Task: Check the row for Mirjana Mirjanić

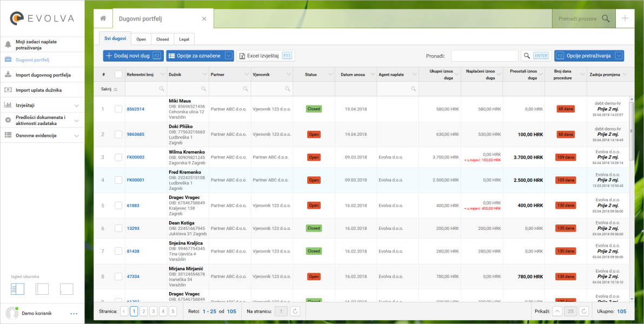Action: point(118,276)
